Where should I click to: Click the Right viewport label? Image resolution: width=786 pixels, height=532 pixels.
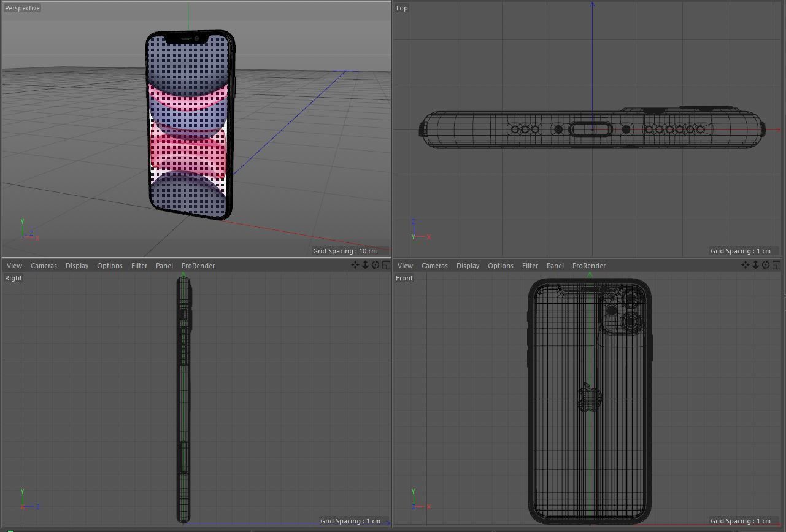(13, 278)
